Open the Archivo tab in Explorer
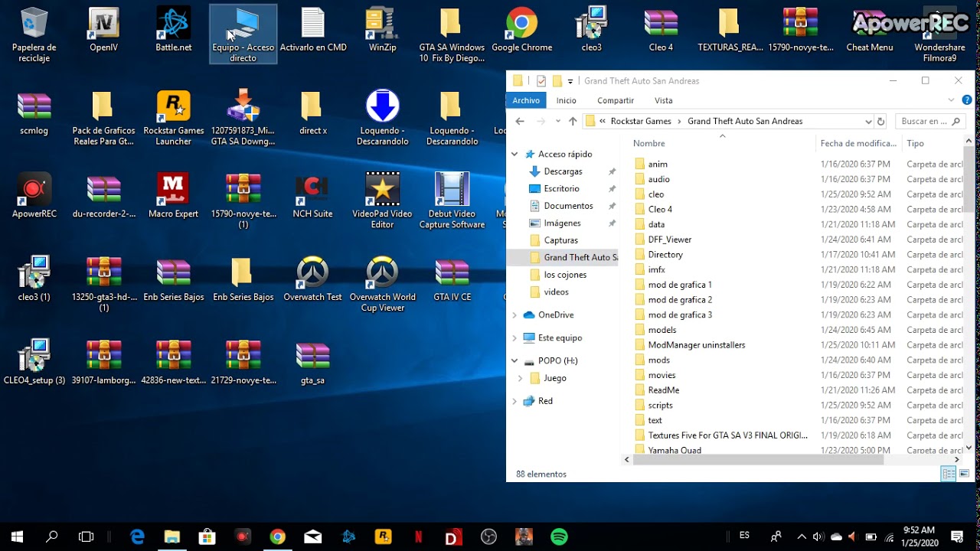The height and width of the screenshot is (551, 980). (526, 100)
